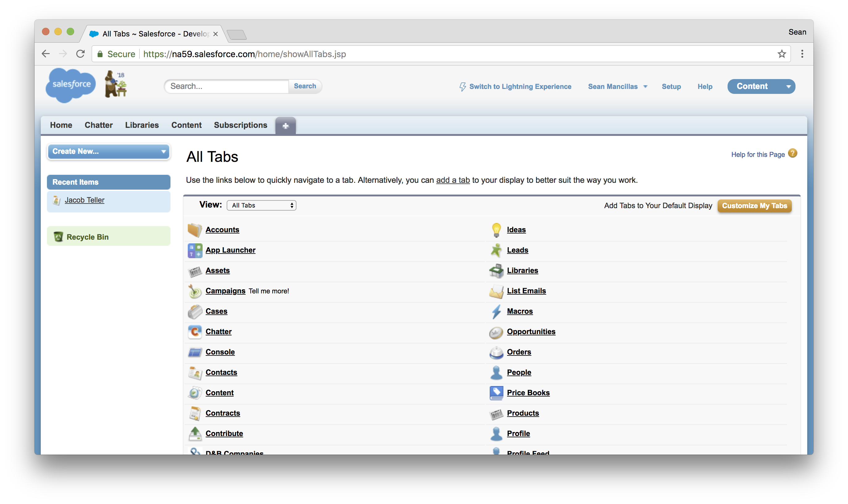Click the Cases briefcase icon
This screenshot has width=848, height=504.
point(195,311)
